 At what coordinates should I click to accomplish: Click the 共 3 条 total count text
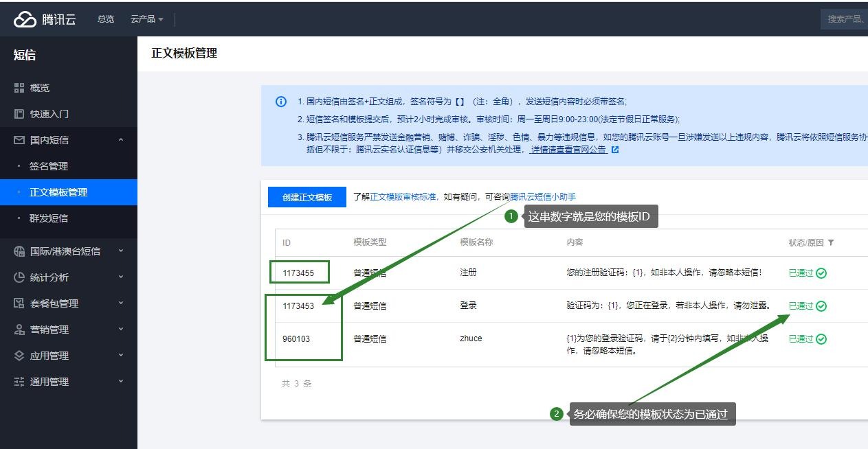coord(296,384)
